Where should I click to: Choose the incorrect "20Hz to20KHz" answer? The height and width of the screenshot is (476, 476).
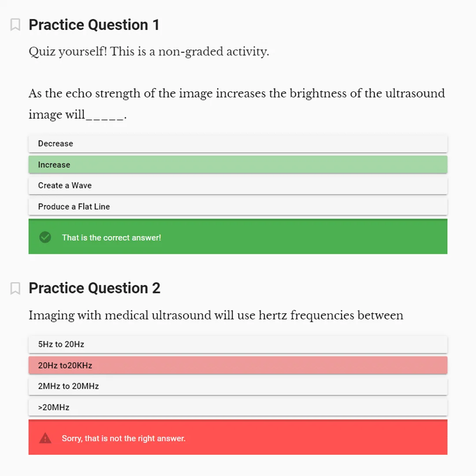coord(238,365)
